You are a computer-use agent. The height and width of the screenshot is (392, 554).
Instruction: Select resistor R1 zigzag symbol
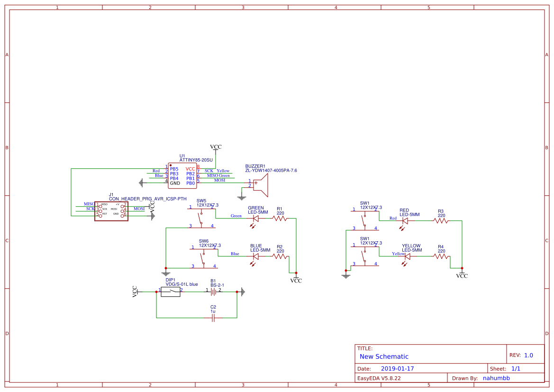280,219
